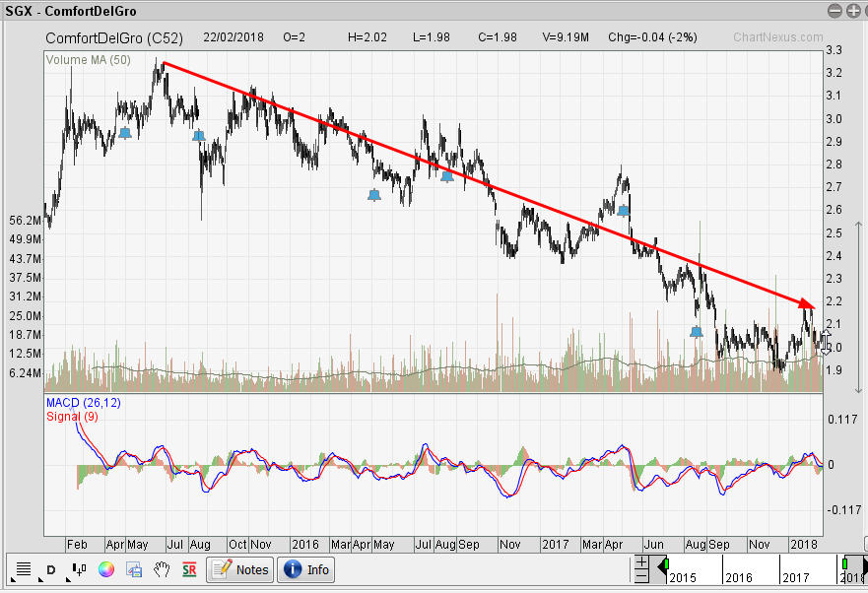Viewport: 868px width, 593px height.
Task: Click the save chart image icon
Action: pos(134,569)
